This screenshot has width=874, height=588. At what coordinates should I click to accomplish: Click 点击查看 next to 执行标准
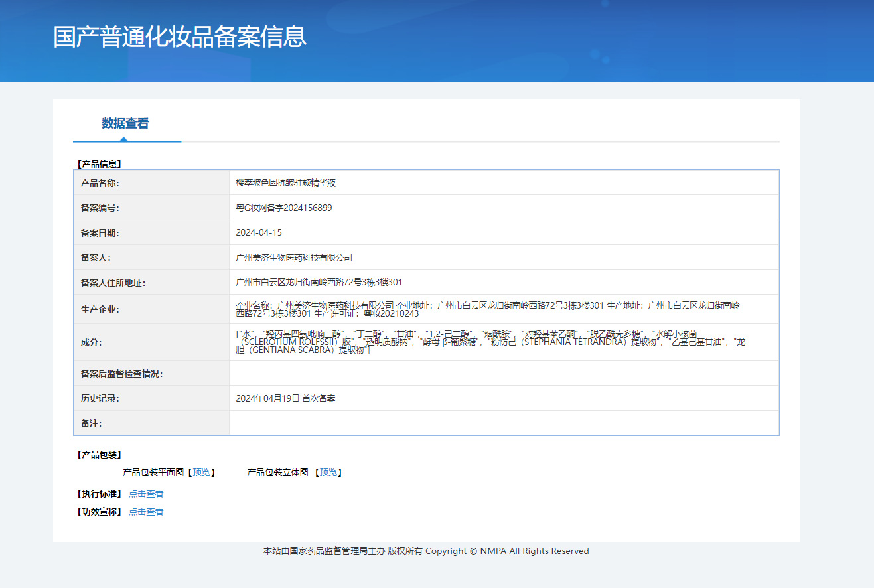pyautogui.click(x=146, y=493)
